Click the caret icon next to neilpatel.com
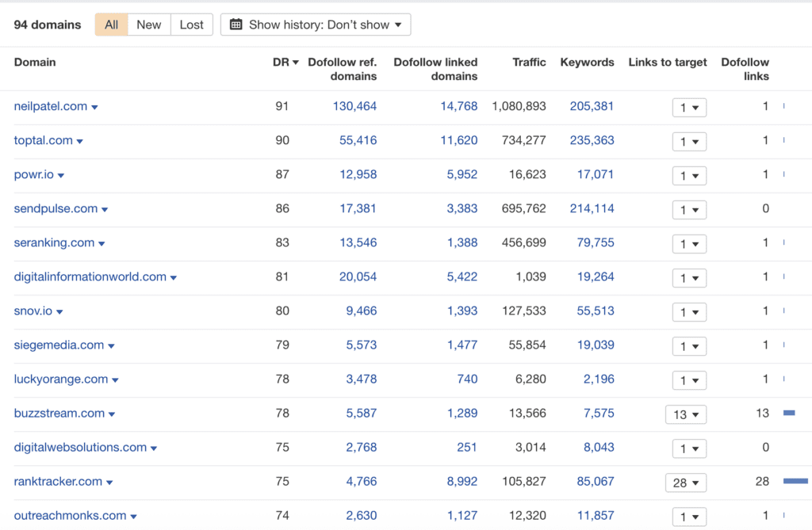This screenshot has height=530, width=812. (x=94, y=107)
